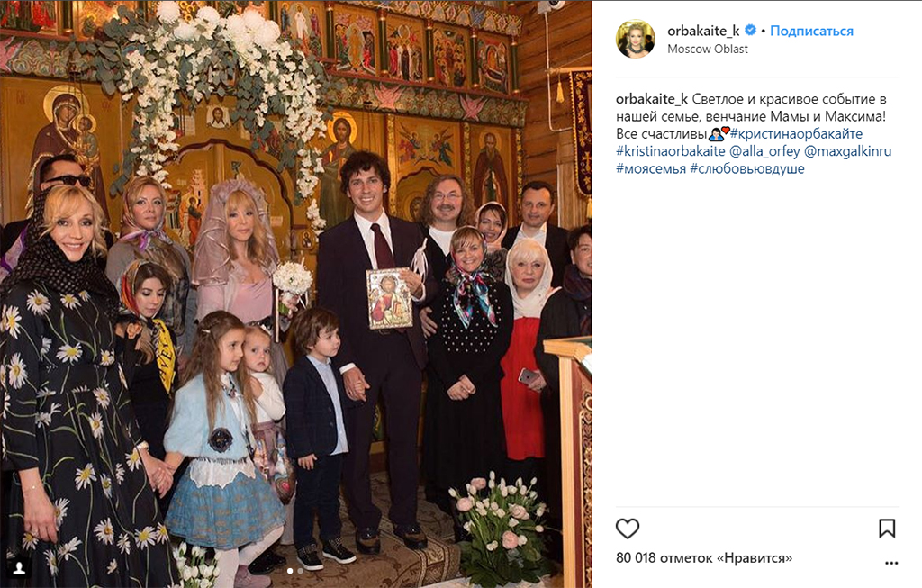View the 80 018 likes list
Screen dimensions: 922x588
tap(704, 557)
